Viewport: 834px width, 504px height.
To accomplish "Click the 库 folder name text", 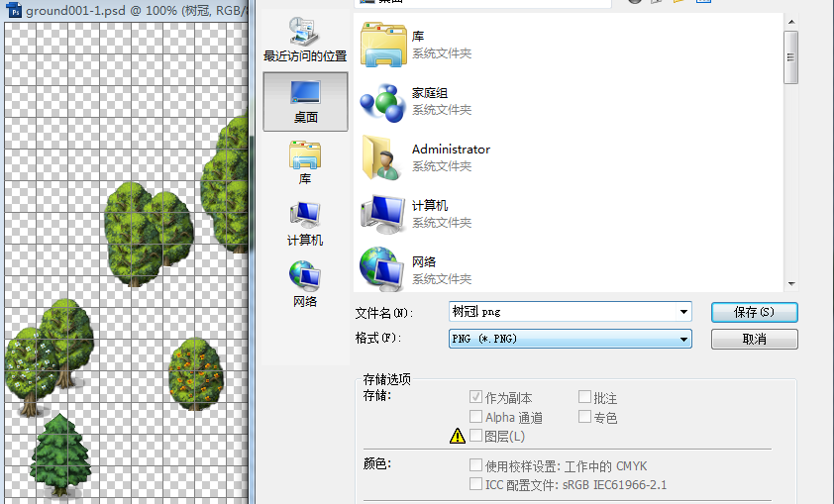I will pyautogui.click(x=418, y=37).
